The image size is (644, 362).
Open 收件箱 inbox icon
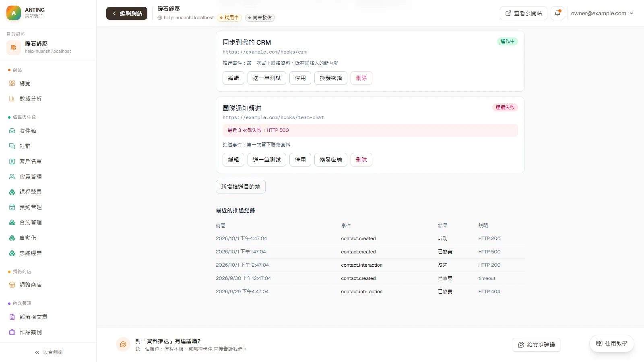(x=12, y=131)
